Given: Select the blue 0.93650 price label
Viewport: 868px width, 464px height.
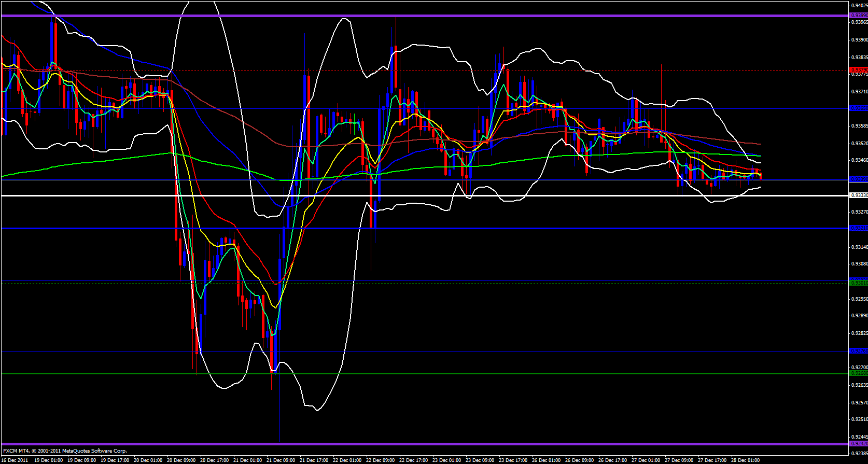Looking at the screenshot, I should 859,108.
